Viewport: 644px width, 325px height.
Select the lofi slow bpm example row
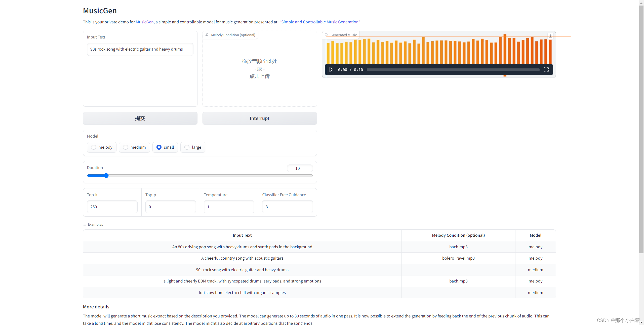[242, 293]
